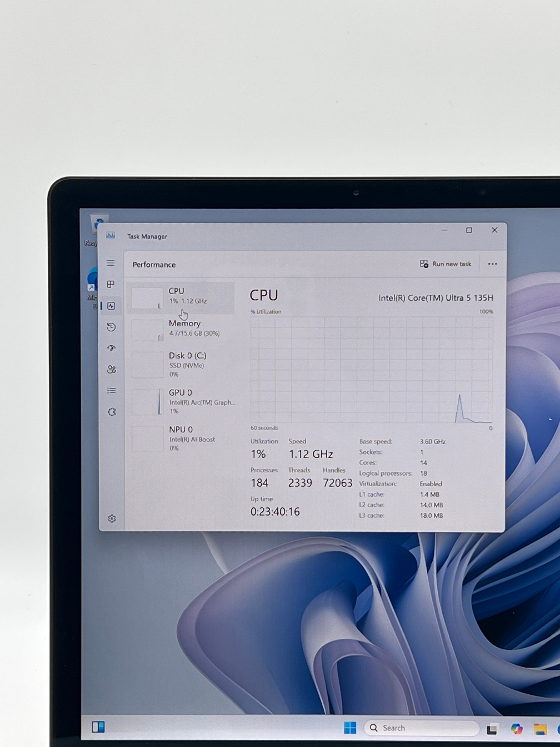Image resolution: width=560 pixels, height=747 pixels.
Task: Click the Virtualization Enabled value
Action: point(431,484)
